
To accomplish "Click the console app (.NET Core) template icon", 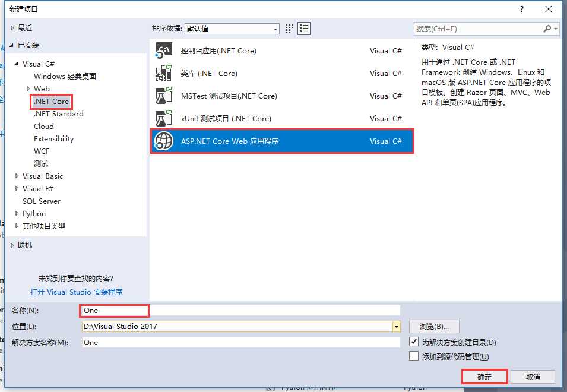I will [164, 50].
